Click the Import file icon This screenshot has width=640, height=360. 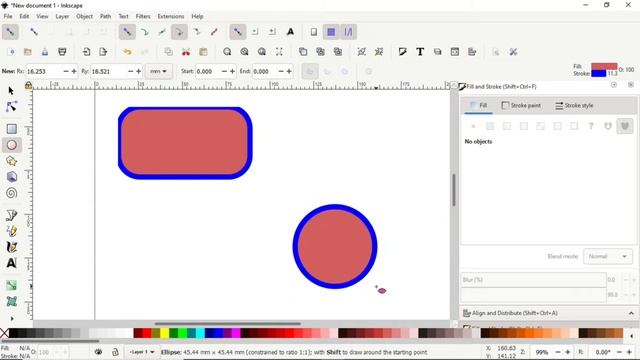(86, 52)
